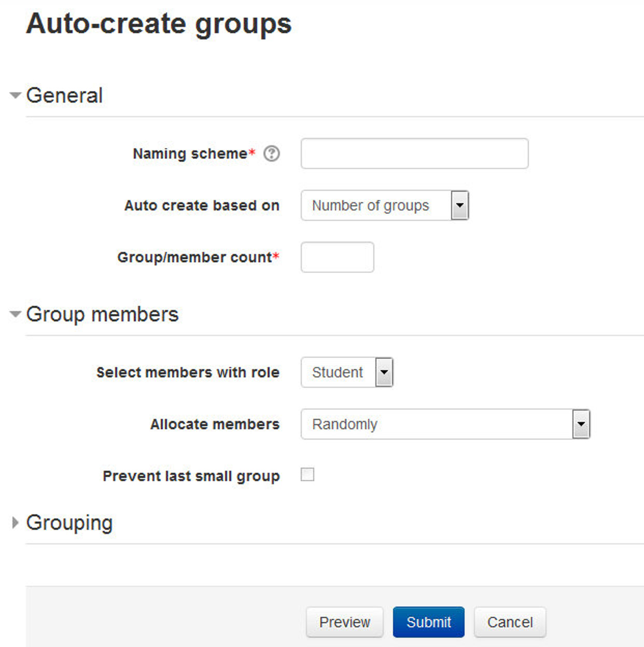644x647 pixels.
Task: Submit the auto-create groups form
Action: click(429, 622)
